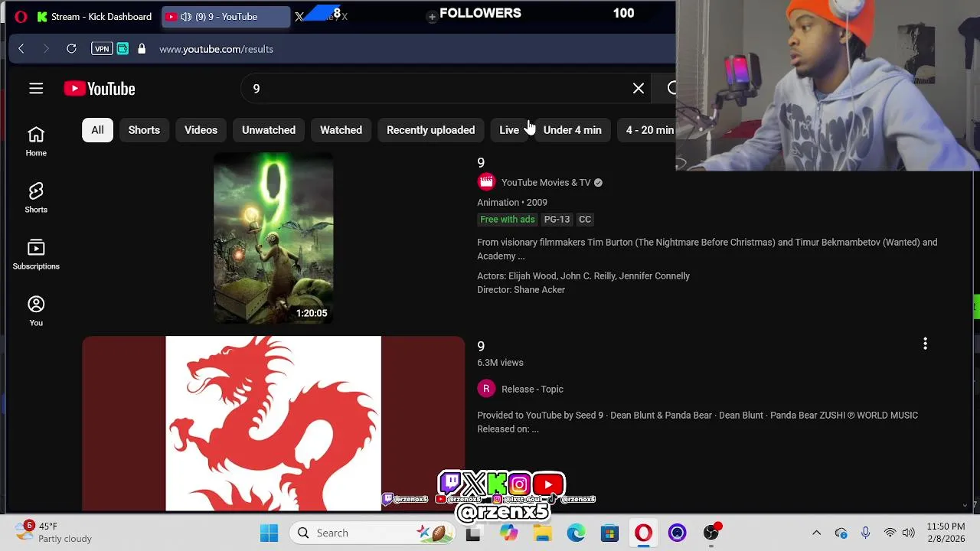Open the three-dot menu for the Release - Topic video
Viewport: 980px width, 551px height.
tap(925, 344)
